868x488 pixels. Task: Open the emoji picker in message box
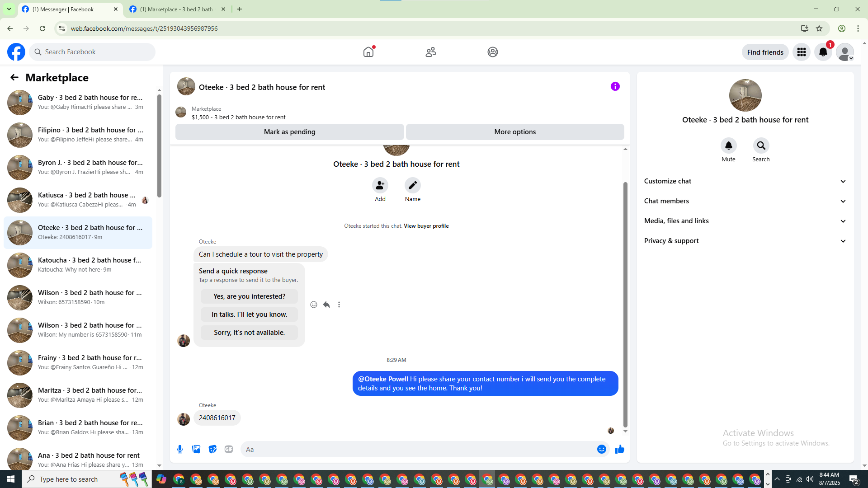click(x=602, y=449)
